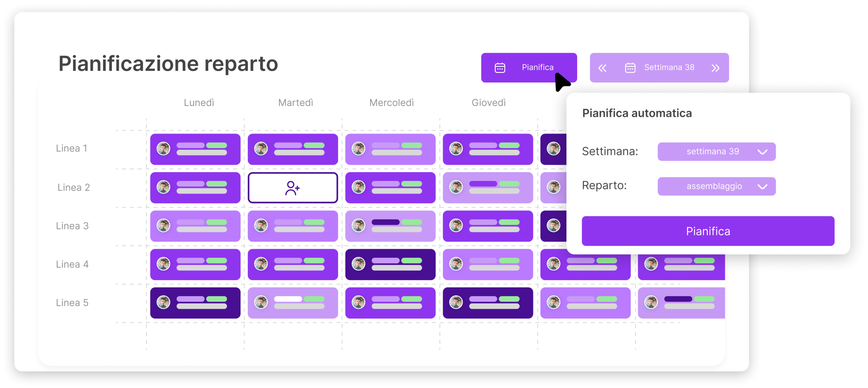This screenshot has width=868, height=388.
Task: Click calendar icon beside Settimana 38
Action: 630,68
